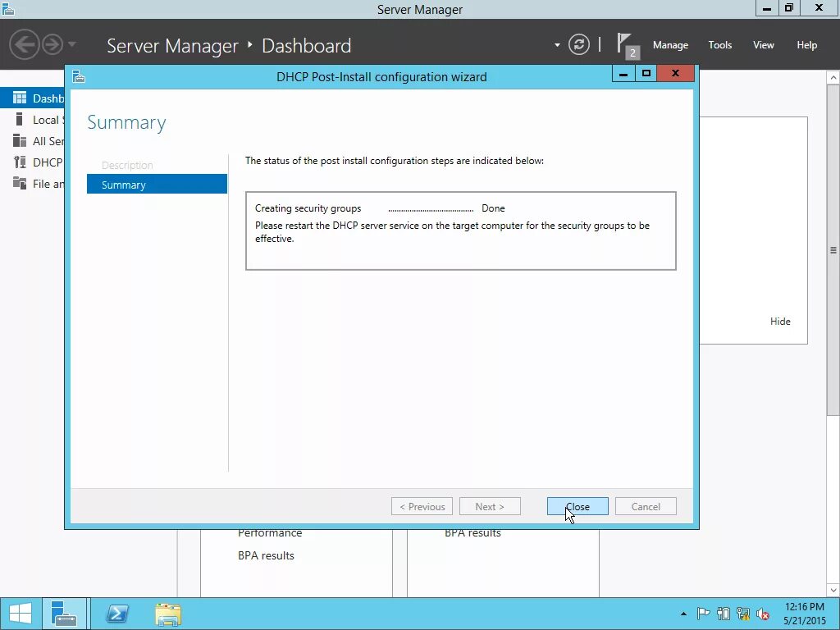The height and width of the screenshot is (630, 840).
Task: Open the Windows Start button
Action: pyautogui.click(x=21, y=614)
